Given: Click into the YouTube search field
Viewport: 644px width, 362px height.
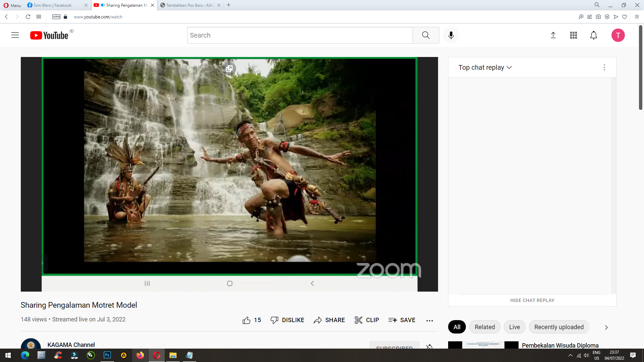Looking at the screenshot, I should tap(300, 35).
